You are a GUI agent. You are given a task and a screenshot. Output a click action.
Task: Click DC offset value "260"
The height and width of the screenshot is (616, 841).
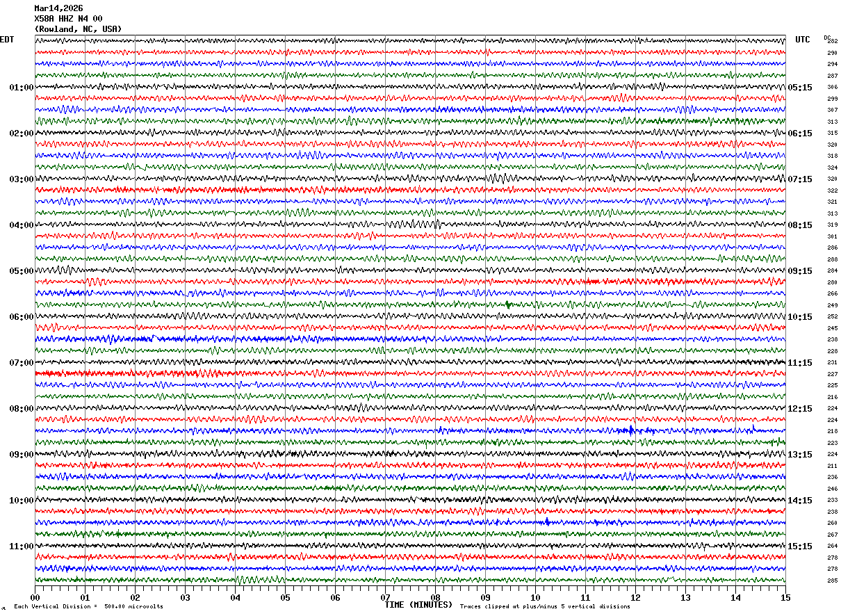click(832, 523)
